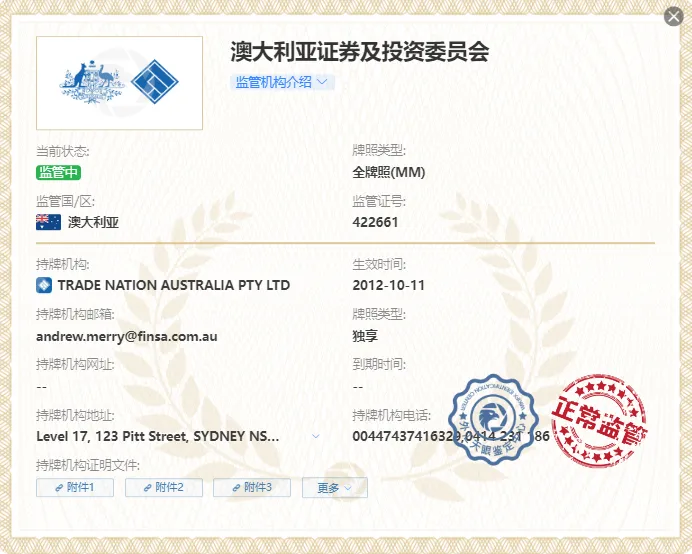The width and height of the screenshot is (692, 554).
Task: Open attachment 附件3
Action: (x=252, y=487)
